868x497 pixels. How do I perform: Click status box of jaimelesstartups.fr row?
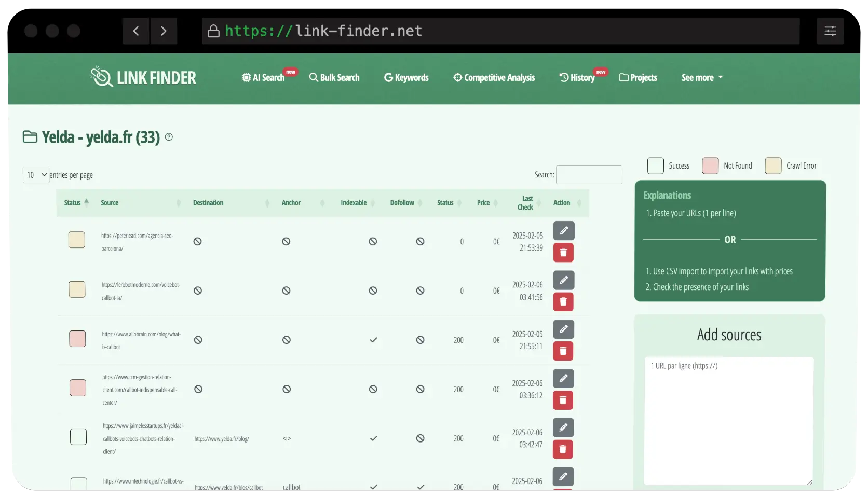coord(78,436)
